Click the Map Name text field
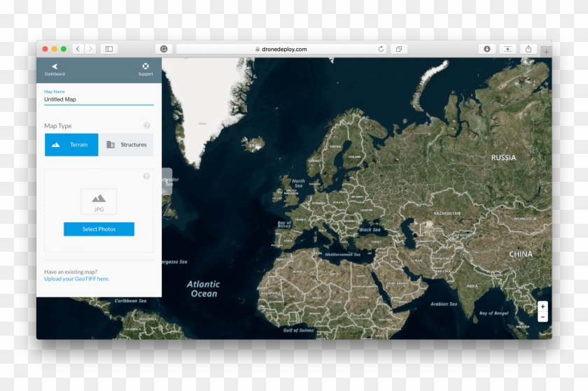 point(98,99)
